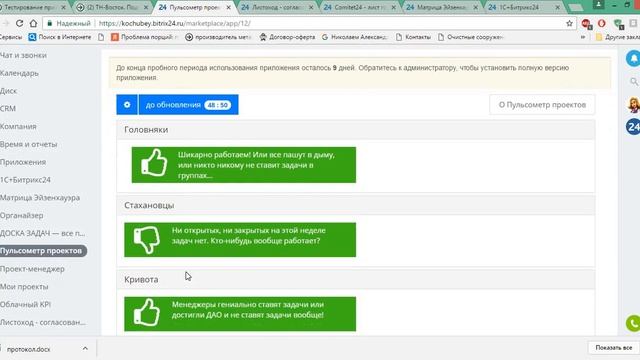Screen dimensions: 640x360
Task: Click thumbs-up icon in Кривота card
Action: [147, 312]
